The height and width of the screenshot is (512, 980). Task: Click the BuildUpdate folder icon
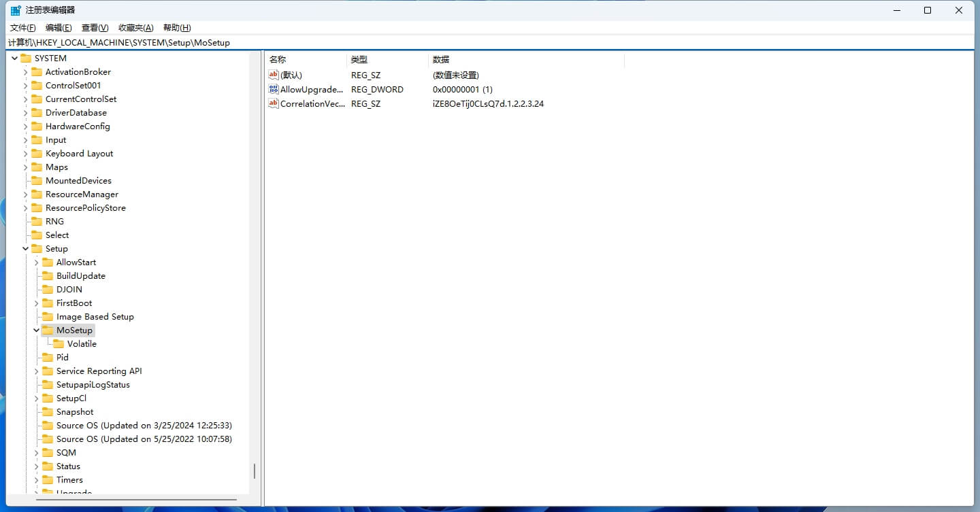point(48,276)
